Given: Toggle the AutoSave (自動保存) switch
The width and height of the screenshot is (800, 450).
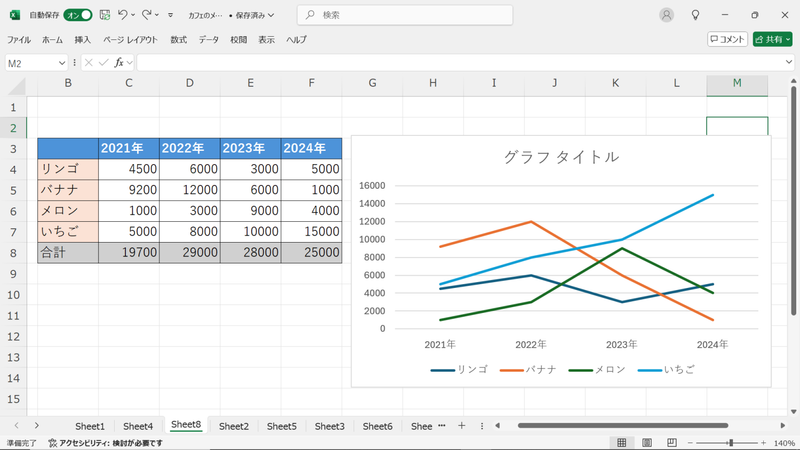Looking at the screenshot, I should click(78, 15).
